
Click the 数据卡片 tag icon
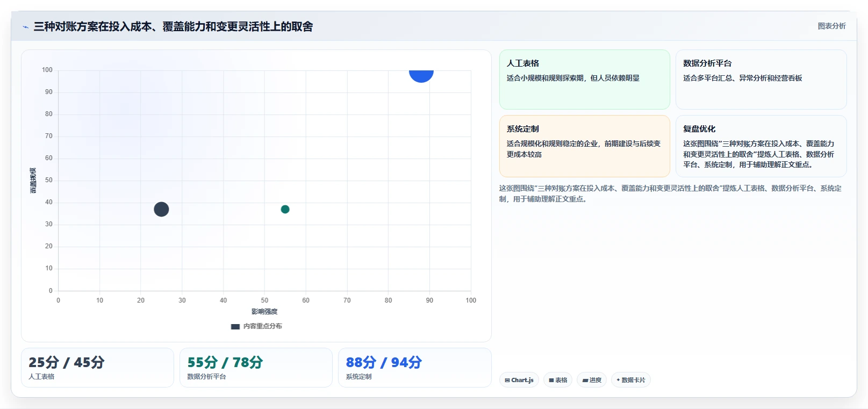pos(618,380)
